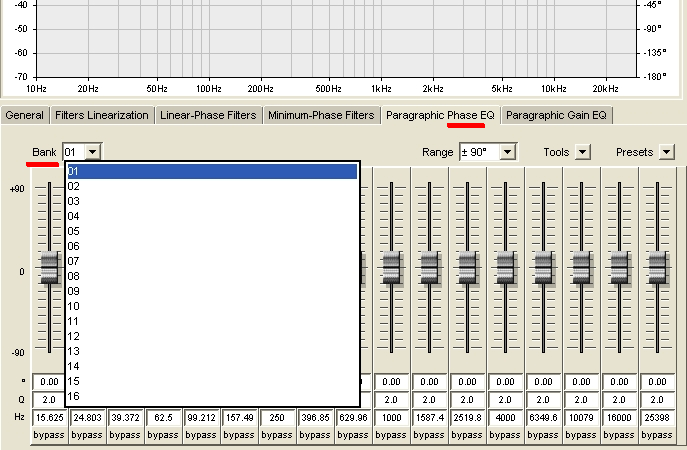Choose bank 07 in the list
Screen dimensions: 687x450
212,261
